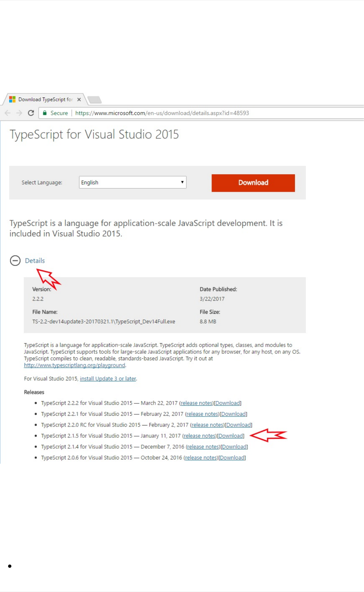Open release notes for TypeScript 2.0.6
Screen dimensions: 364x592
pos(201,458)
